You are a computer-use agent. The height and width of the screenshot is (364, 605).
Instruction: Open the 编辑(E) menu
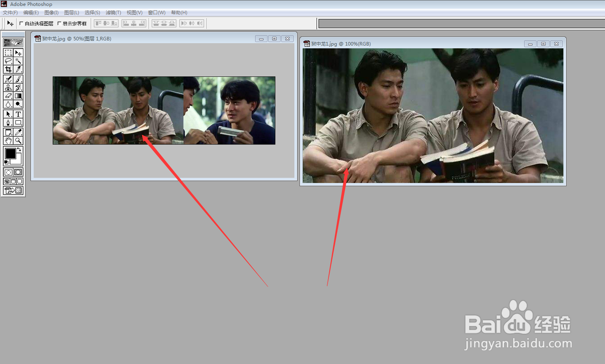31,13
